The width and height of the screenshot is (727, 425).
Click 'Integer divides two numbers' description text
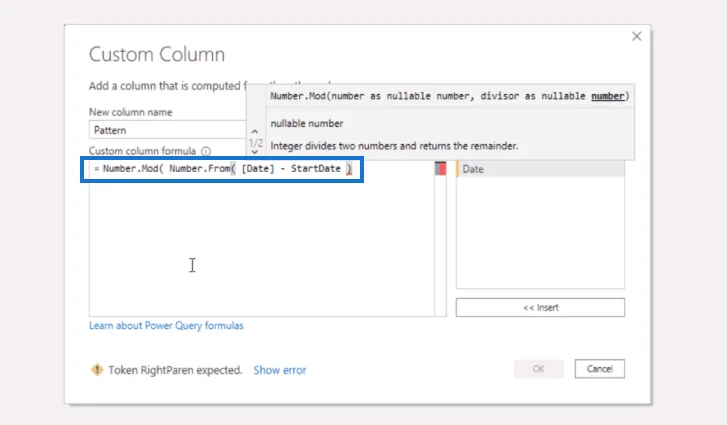pos(394,146)
